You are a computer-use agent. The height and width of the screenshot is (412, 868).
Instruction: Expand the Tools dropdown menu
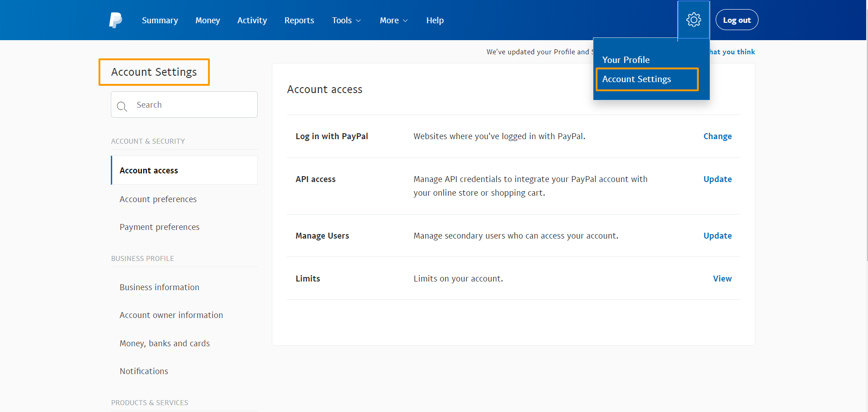[346, 21]
